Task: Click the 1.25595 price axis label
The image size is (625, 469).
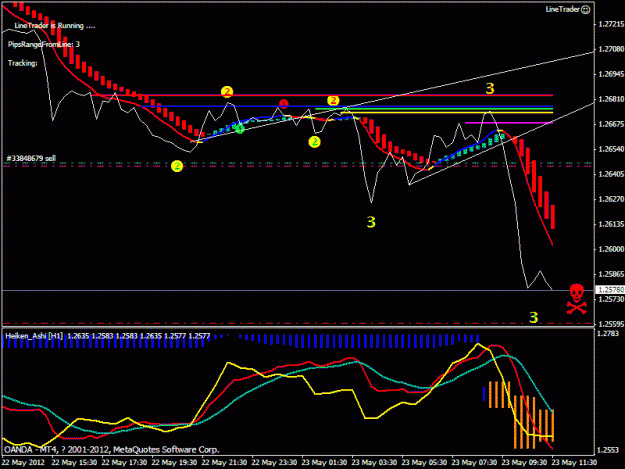Action: tap(611, 324)
